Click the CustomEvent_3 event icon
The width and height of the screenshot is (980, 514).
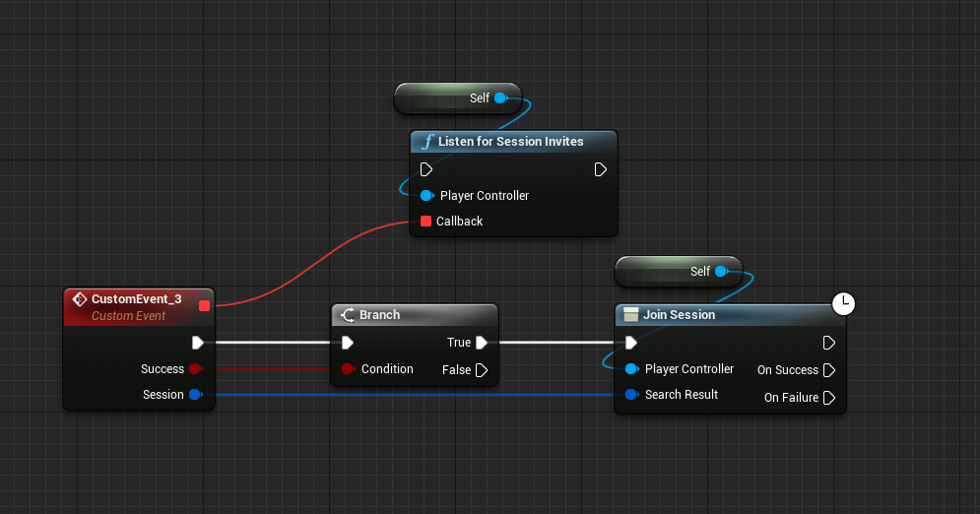pos(80,298)
